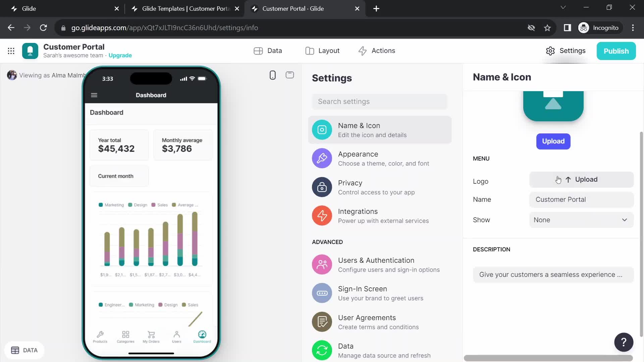Screen dimensions: 644x362
Task: Toggle tablet device preview mode
Action: click(x=290, y=75)
